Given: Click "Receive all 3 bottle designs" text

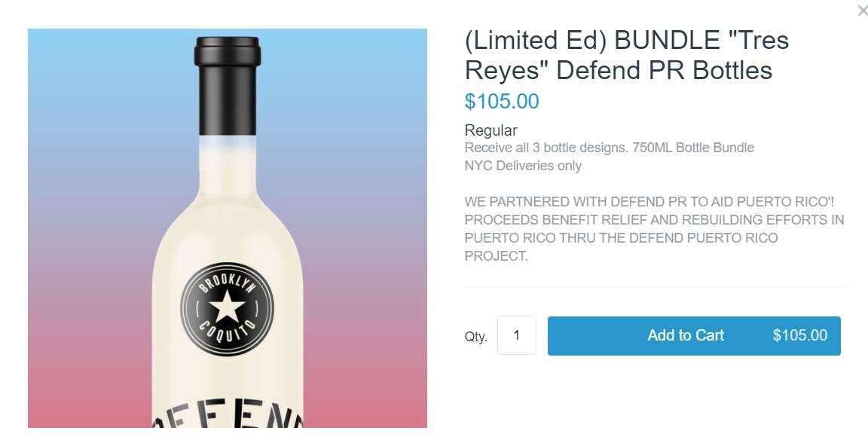Looking at the screenshot, I should (x=544, y=148).
